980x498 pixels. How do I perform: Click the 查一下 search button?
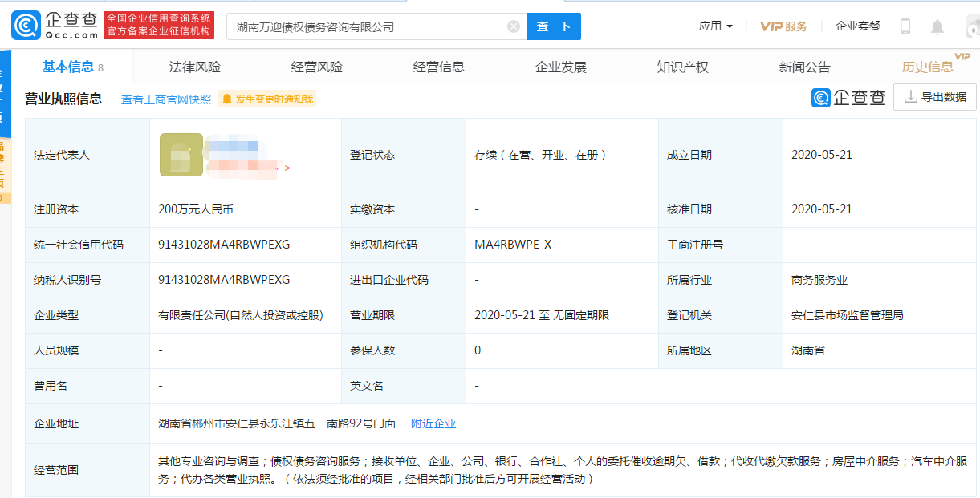(x=554, y=26)
